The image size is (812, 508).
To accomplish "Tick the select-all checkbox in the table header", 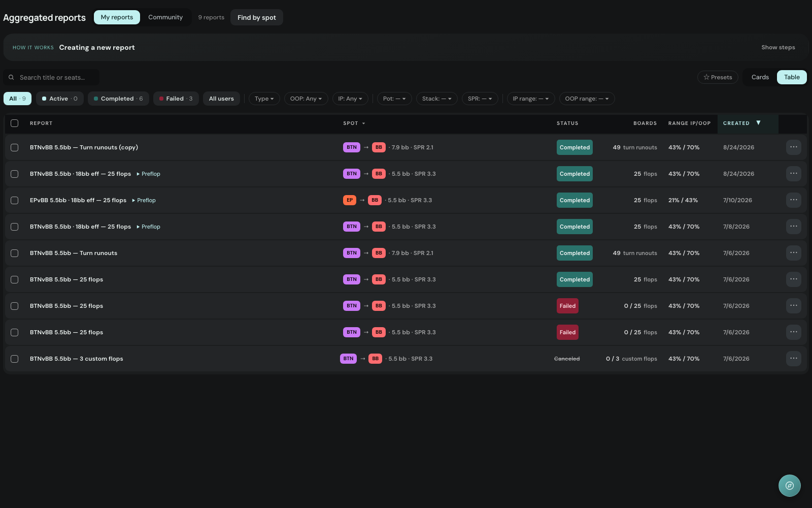I will click(15, 123).
